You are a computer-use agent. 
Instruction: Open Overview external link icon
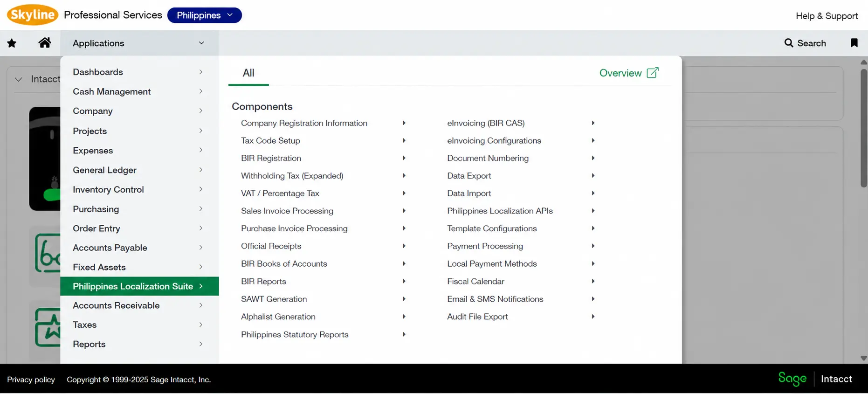653,73
